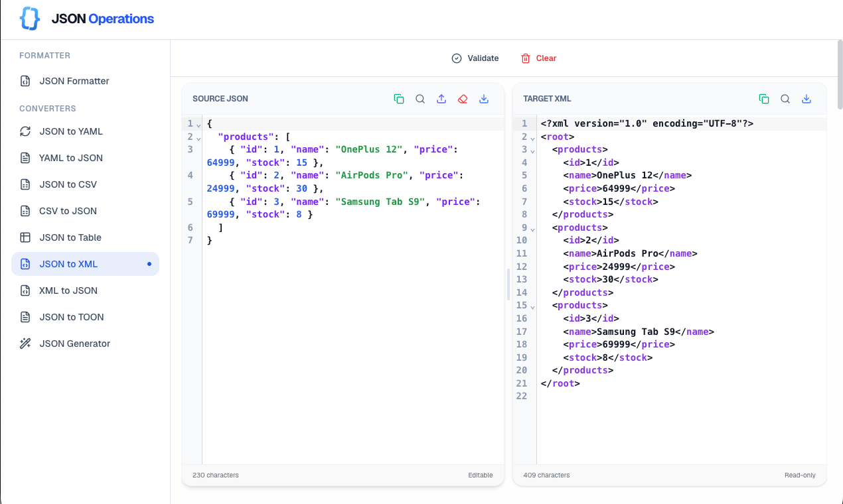Open the JSON Operations logo icon
Viewport: 843px width, 504px height.
point(28,19)
